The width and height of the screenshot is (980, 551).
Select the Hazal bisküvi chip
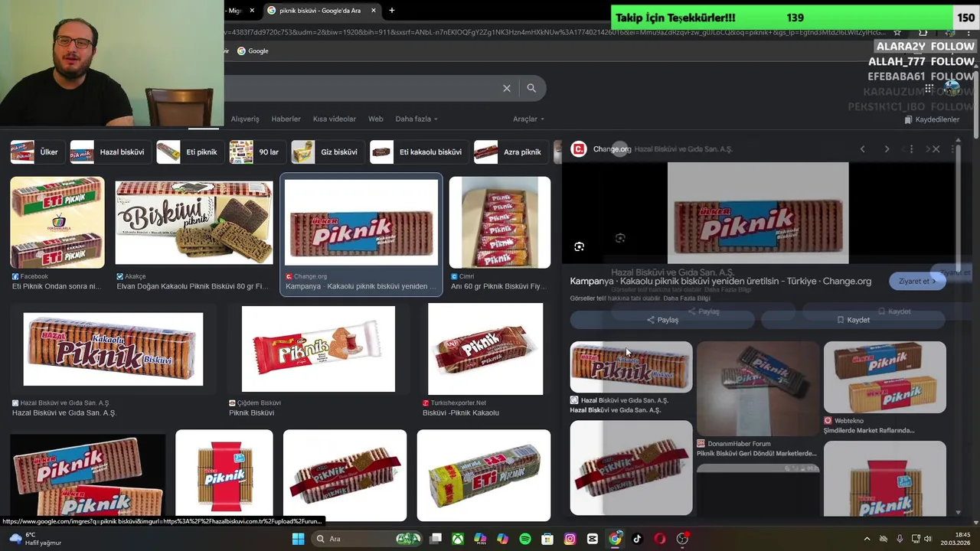pyautogui.click(x=109, y=152)
